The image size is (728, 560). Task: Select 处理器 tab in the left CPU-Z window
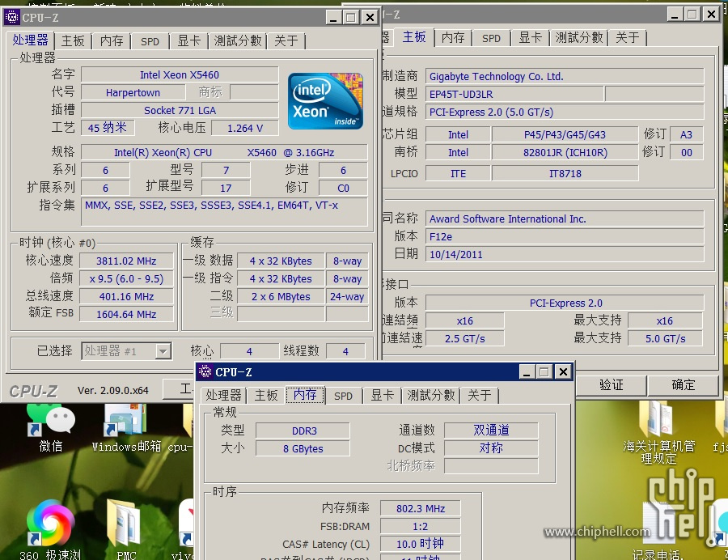[x=30, y=40]
